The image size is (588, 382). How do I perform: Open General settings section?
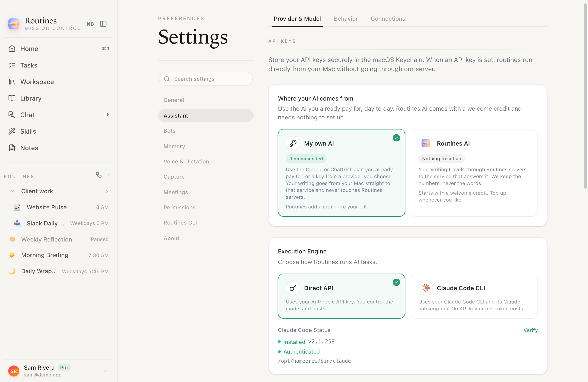click(206, 100)
